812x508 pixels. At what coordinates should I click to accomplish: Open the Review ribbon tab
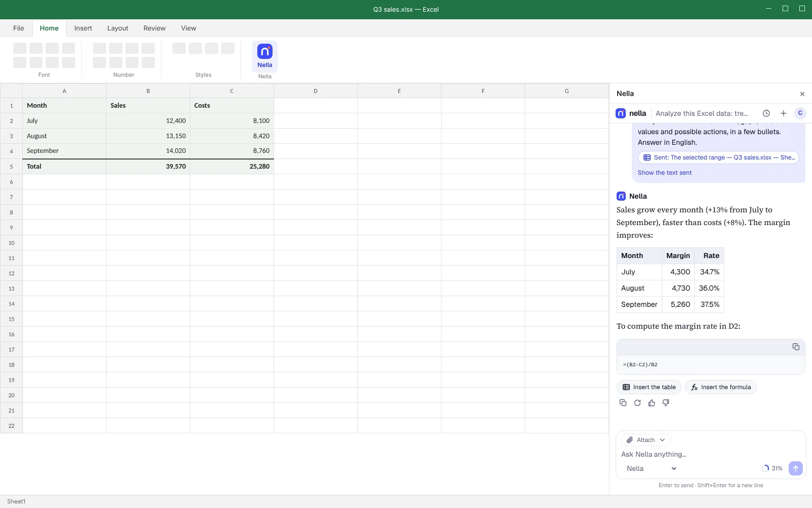pos(154,28)
